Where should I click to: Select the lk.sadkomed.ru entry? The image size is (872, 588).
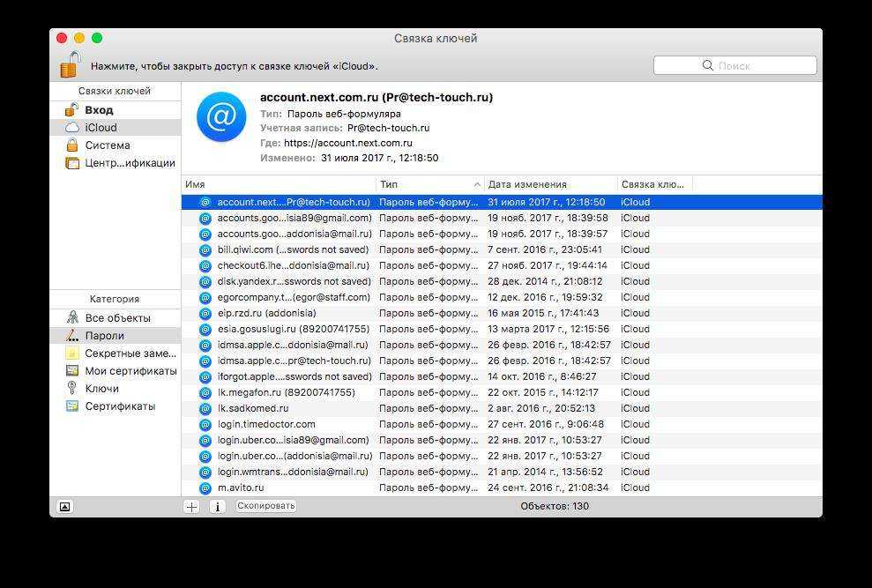(502, 408)
